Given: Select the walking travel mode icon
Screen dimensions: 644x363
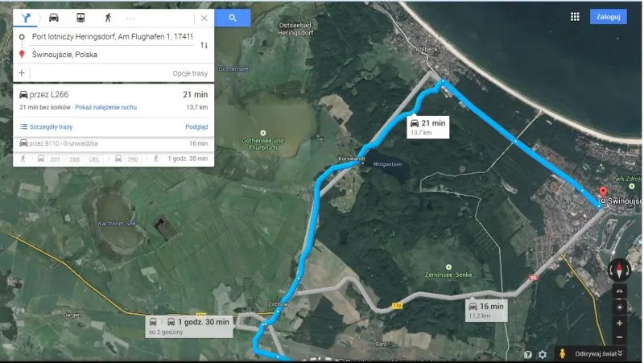Looking at the screenshot, I should click(x=108, y=18).
